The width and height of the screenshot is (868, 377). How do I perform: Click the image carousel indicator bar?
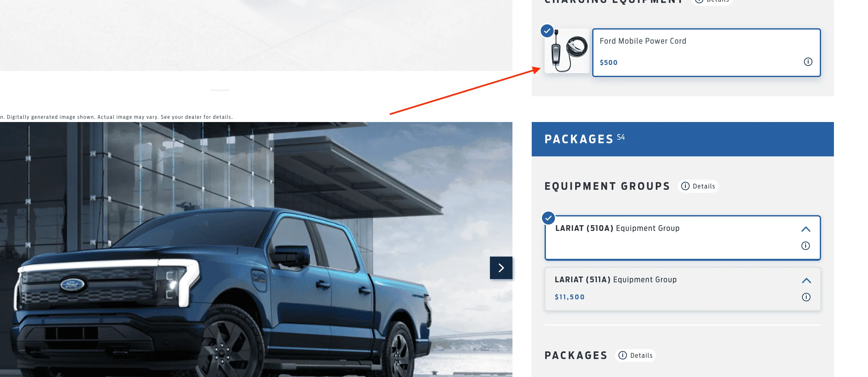220,90
